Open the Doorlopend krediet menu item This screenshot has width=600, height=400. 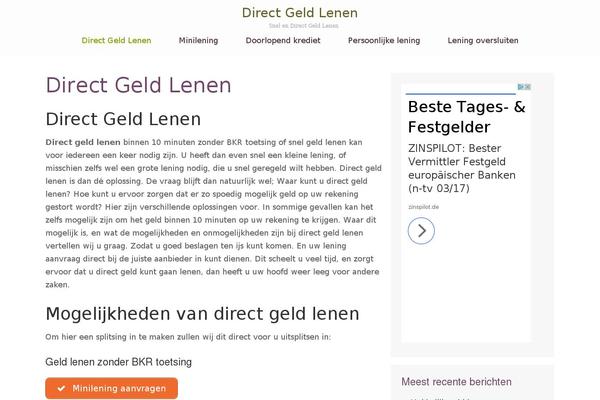pyautogui.click(x=283, y=41)
